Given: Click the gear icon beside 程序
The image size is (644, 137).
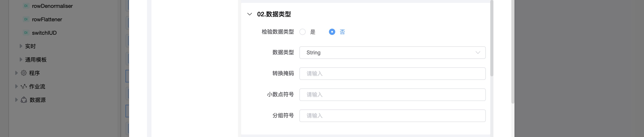Looking at the screenshot, I should tap(24, 73).
